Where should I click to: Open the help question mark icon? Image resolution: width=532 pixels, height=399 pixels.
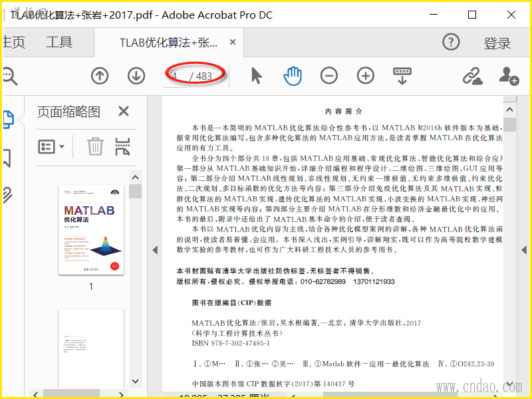[451, 42]
